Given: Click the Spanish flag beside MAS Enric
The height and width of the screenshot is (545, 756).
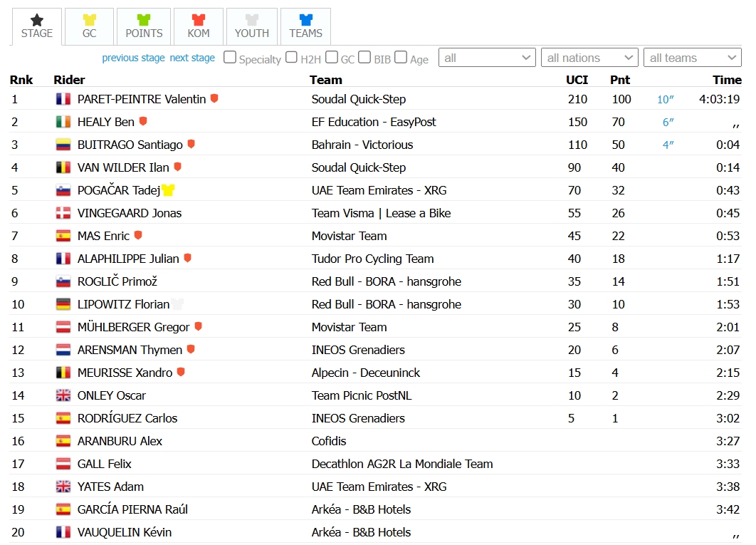Looking at the screenshot, I should (x=63, y=236).
